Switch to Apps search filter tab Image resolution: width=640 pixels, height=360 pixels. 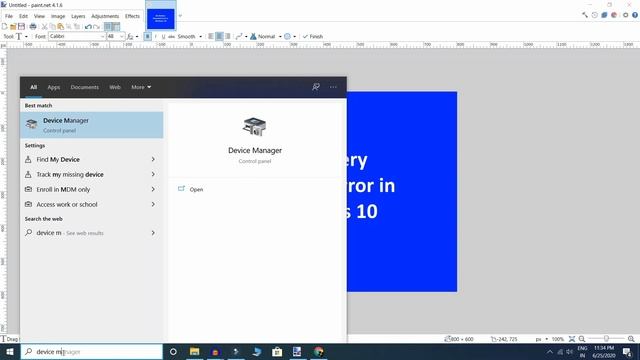[x=53, y=87]
